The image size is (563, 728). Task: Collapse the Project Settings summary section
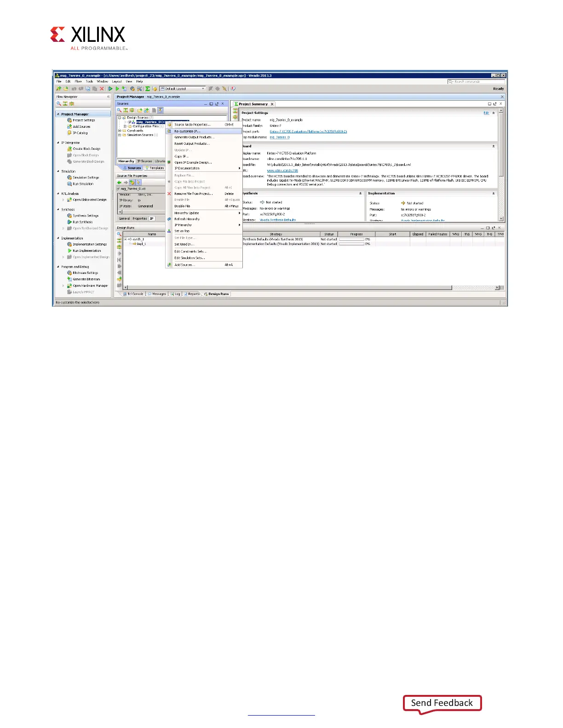tap(494, 113)
